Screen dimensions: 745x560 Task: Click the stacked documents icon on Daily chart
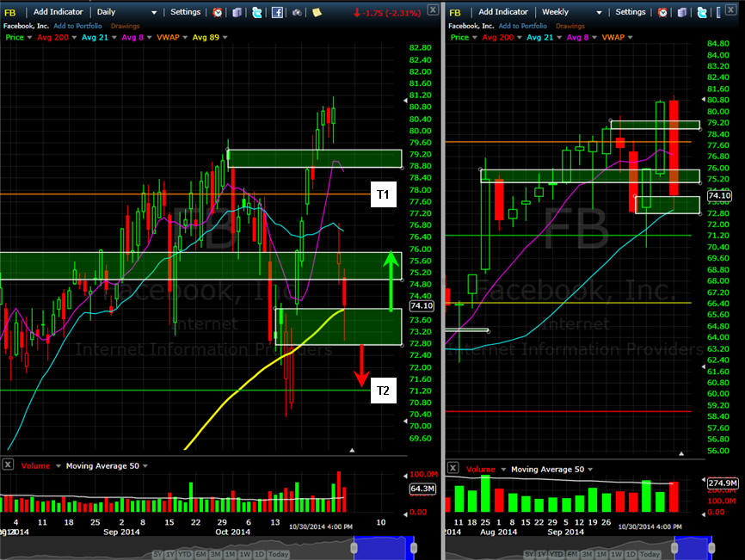237,12
